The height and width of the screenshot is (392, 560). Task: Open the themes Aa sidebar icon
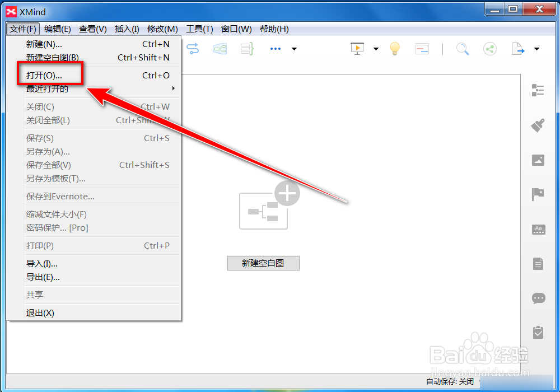coord(539,230)
